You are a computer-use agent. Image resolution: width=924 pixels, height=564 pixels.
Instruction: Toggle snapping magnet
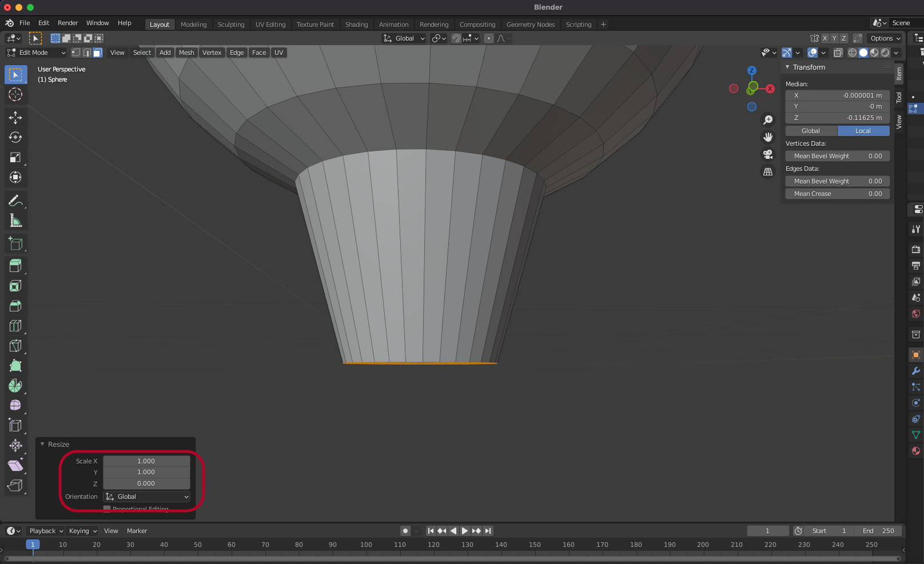[x=456, y=38]
